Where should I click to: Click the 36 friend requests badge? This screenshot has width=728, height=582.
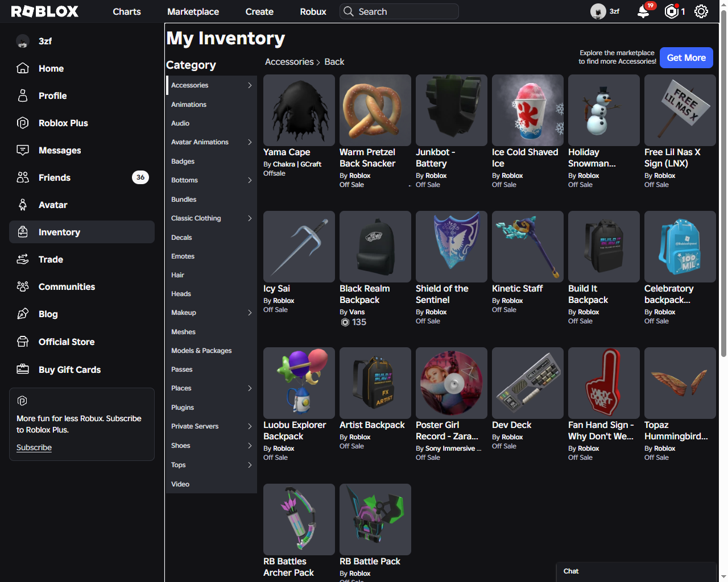tap(140, 177)
